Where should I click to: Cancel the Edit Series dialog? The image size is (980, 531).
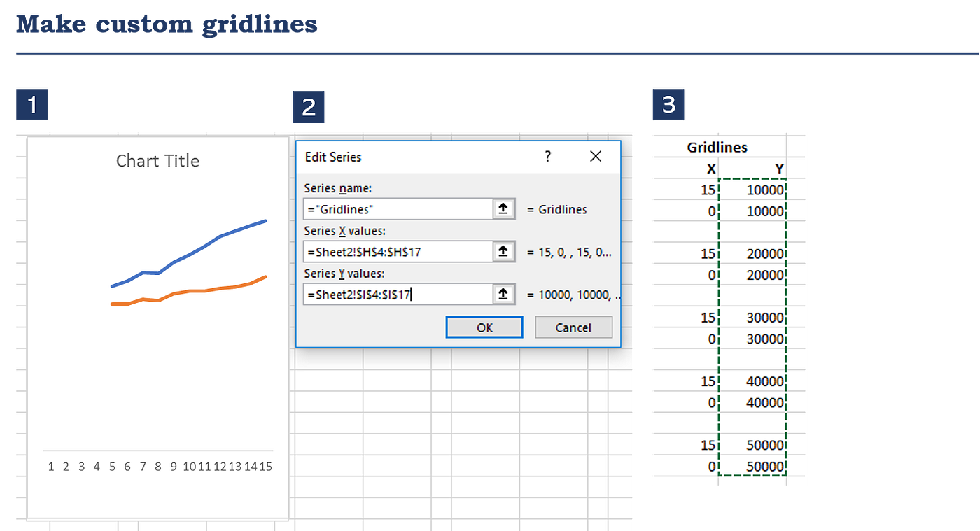coord(573,327)
